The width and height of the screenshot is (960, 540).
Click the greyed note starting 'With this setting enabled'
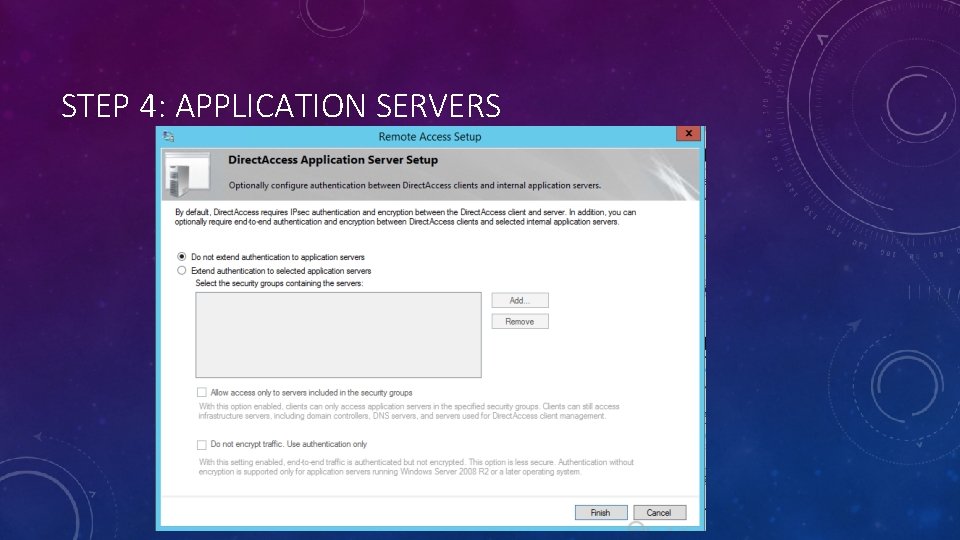coord(416,467)
